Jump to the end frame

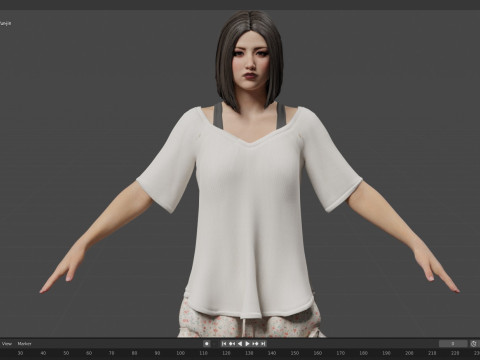(x=263, y=344)
